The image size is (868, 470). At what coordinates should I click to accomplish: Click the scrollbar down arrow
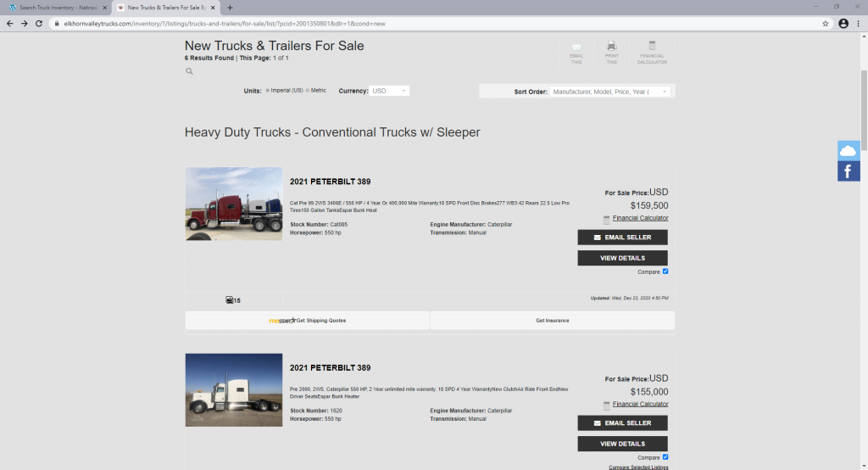tap(864, 466)
